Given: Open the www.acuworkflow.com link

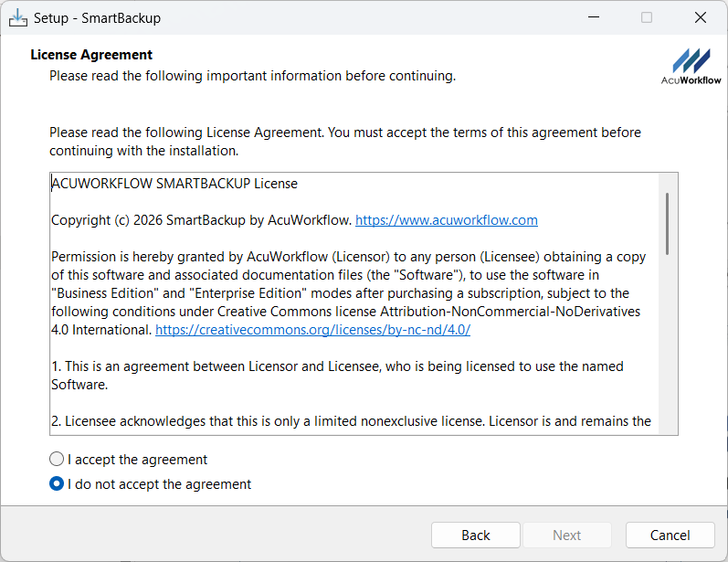Looking at the screenshot, I should coord(446,220).
